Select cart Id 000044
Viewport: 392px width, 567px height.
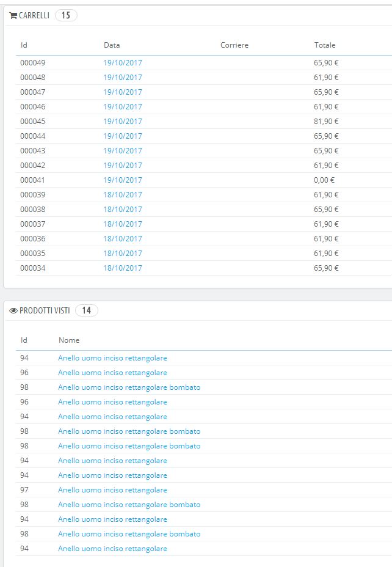pos(33,136)
